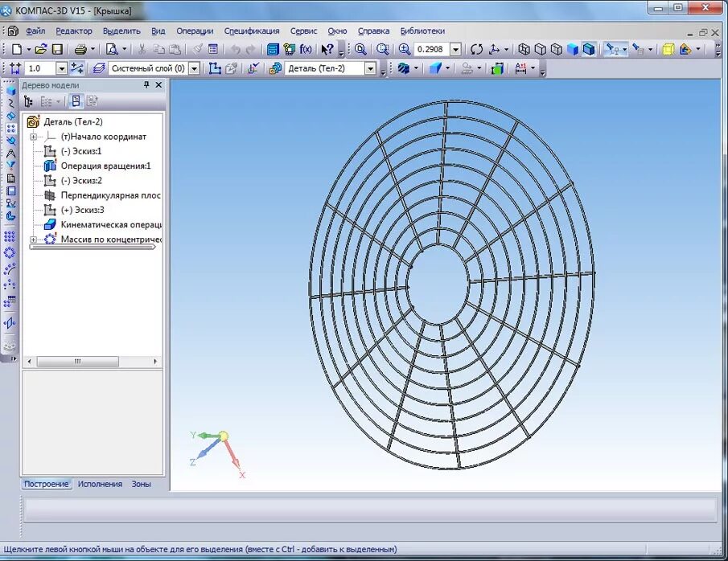Pin the Дерево модели panel
728x561 pixels.
pos(146,85)
